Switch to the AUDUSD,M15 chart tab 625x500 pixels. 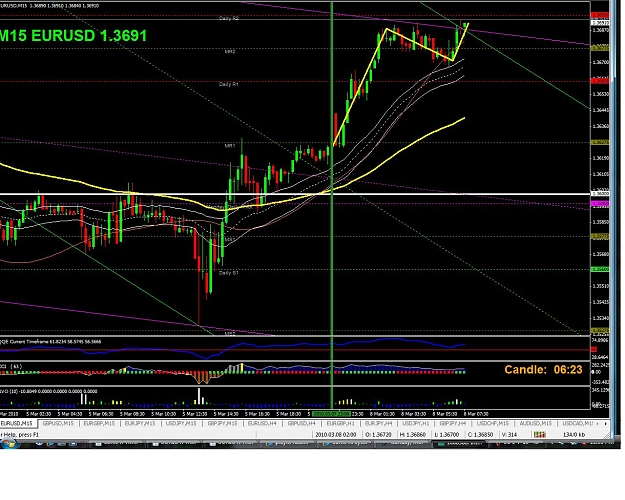click(535, 423)
